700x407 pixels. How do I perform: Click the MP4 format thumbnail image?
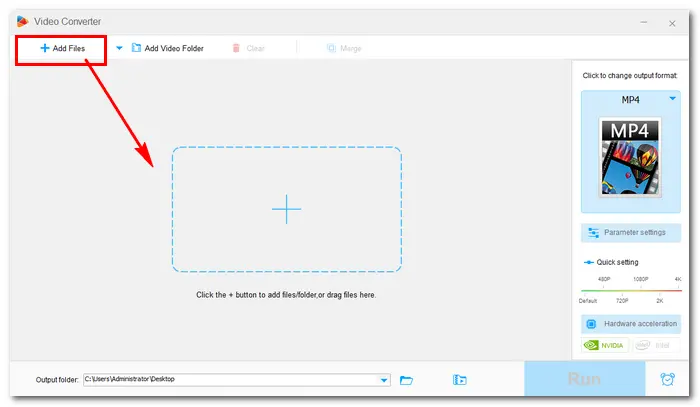coord(630,157)
